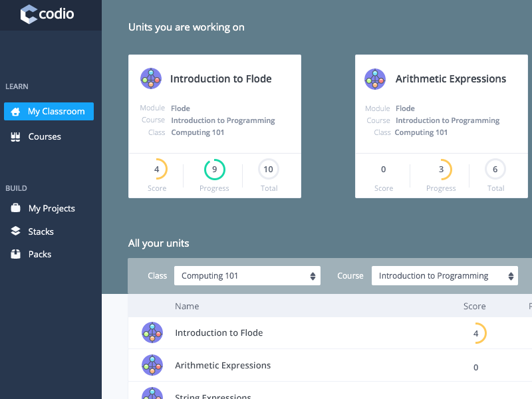
Task: Click class Computing 101 on Arithmetic card
Action: click(421, 132)
